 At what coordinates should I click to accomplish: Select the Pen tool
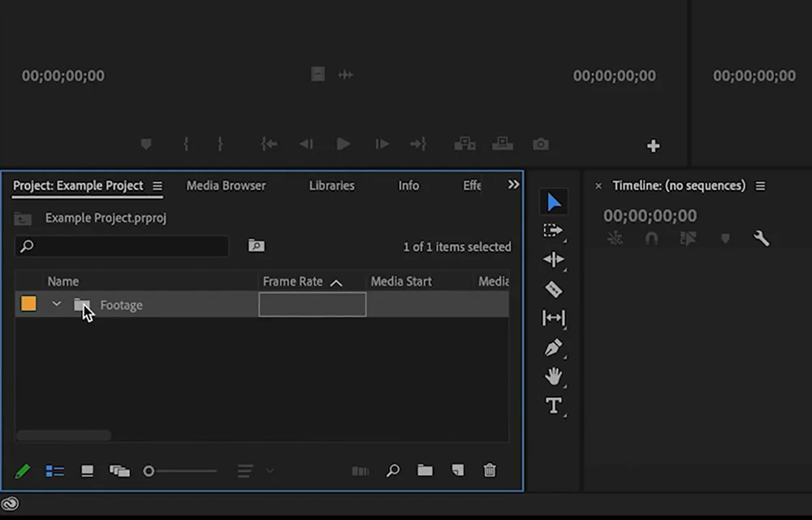point(554,347)
